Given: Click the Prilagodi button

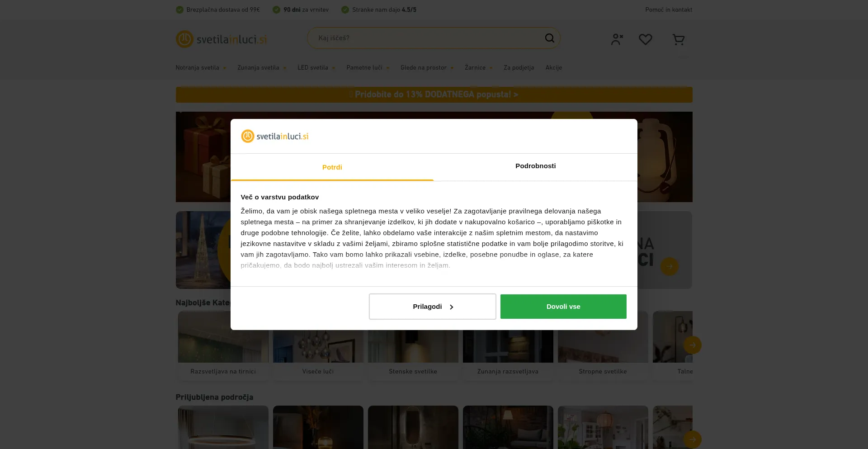Looking at the screenshot, I should coord(432,307).
